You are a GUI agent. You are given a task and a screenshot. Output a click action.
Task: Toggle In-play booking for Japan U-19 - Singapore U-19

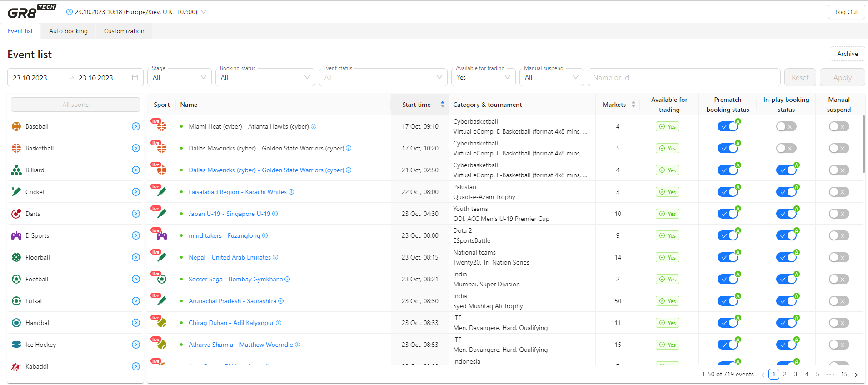(x=786, y=214)
